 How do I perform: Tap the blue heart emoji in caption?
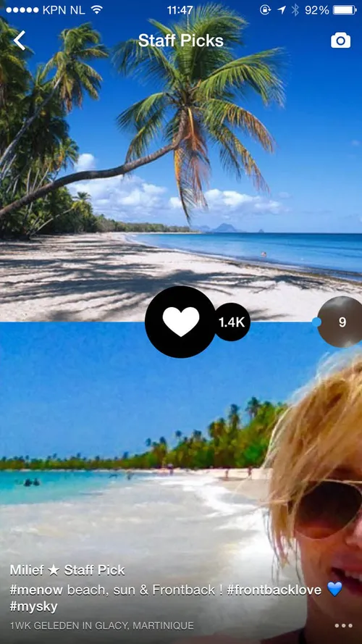334,590
